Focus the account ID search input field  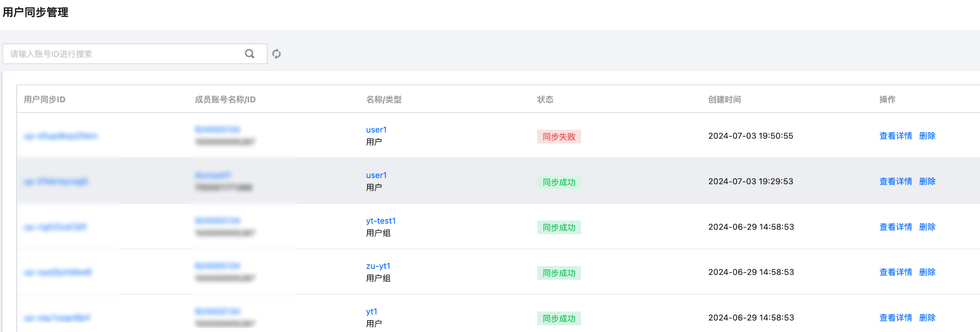tap(124, 54)
